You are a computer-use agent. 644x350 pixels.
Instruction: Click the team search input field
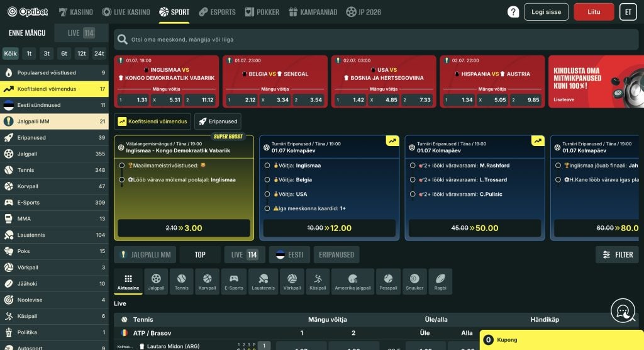[376, 40]
